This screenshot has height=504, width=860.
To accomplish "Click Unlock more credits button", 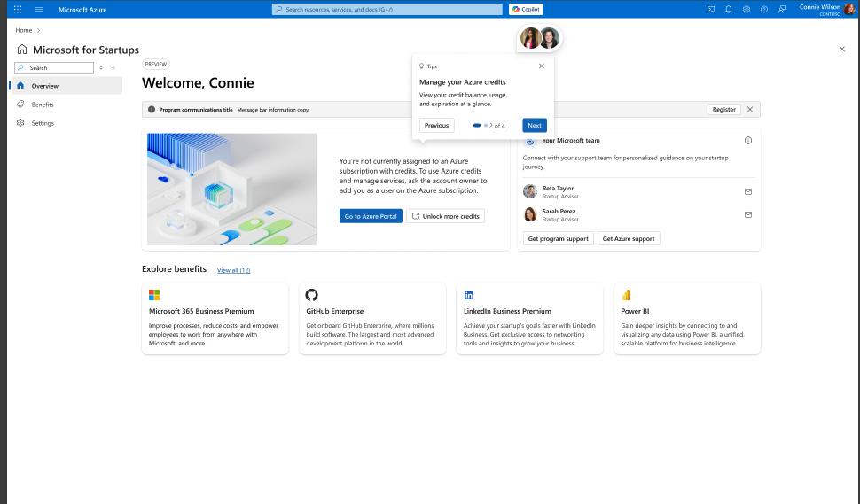I will tap(445, 216).
